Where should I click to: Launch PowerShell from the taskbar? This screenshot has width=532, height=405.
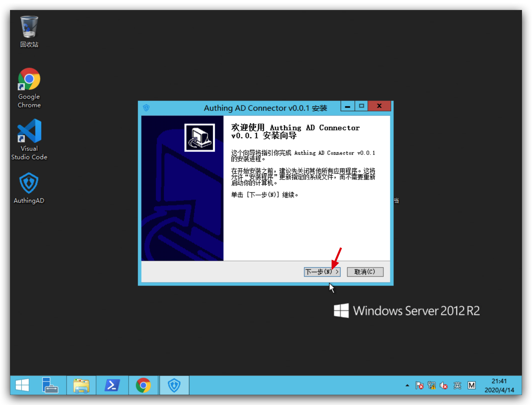tap(112, 385)
